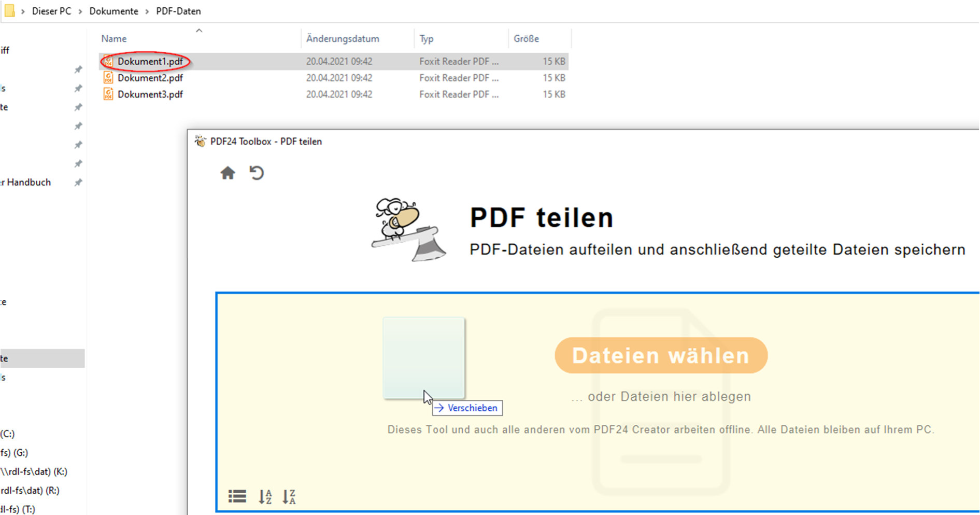Toggle the Name column sort direction arrow
Screen dimensions: 980x515
tap(199, 30)
